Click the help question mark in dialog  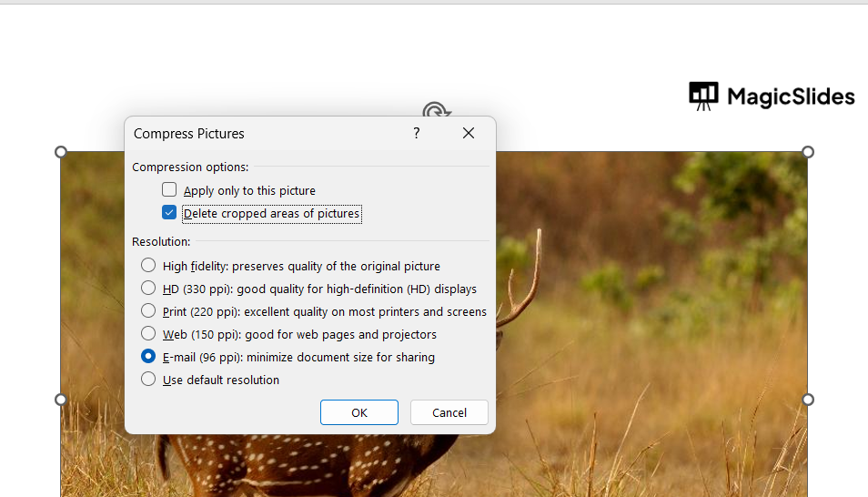click(417, 133)
